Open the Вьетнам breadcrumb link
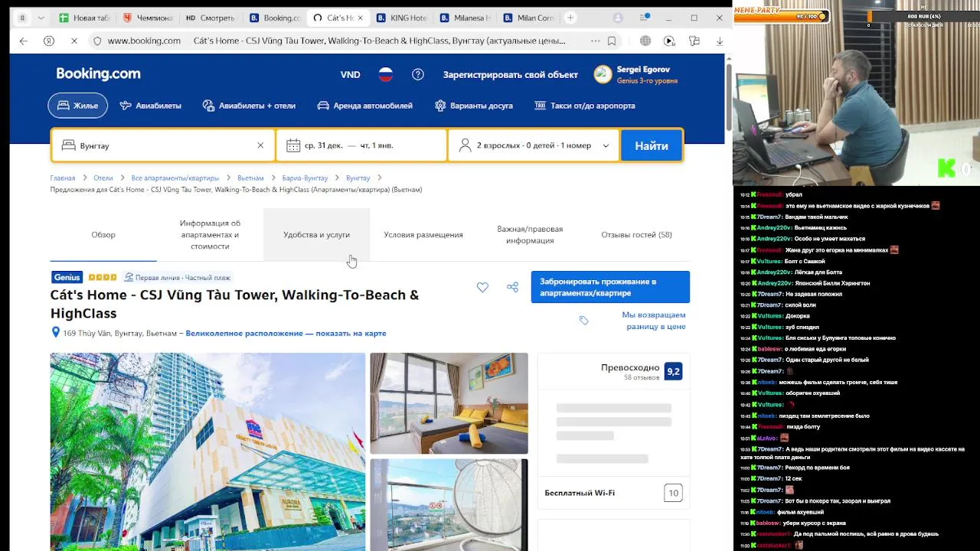 click(x=250, y=178)
